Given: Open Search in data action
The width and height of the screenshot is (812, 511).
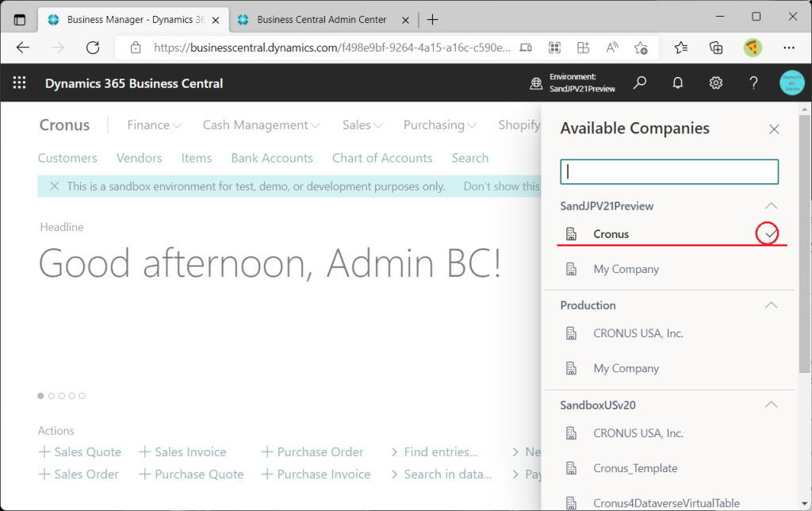Looking at the screenshot, I should (441, 474).
